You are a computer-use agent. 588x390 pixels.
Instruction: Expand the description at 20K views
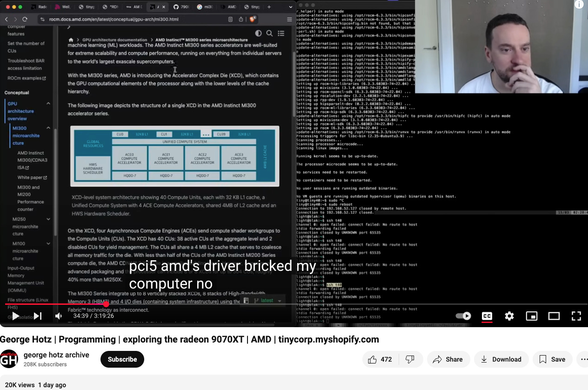[35, 385]
